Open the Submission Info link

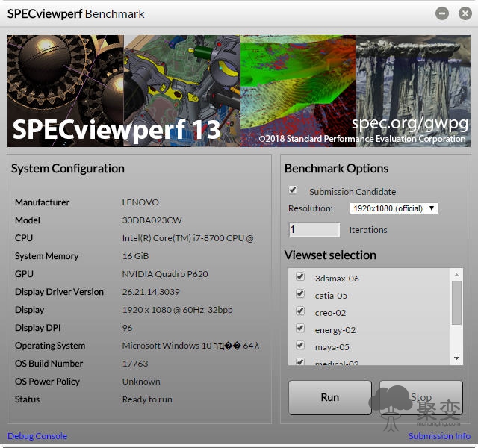tap(439, 436)
